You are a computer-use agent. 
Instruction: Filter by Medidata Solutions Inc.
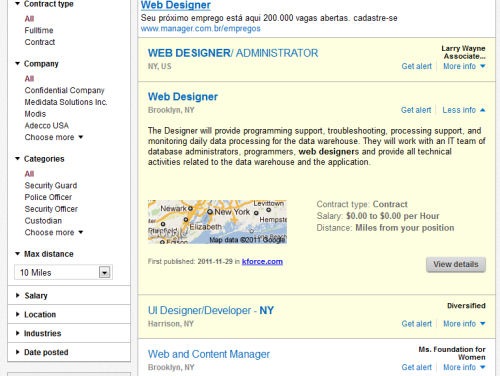point(66,102)
